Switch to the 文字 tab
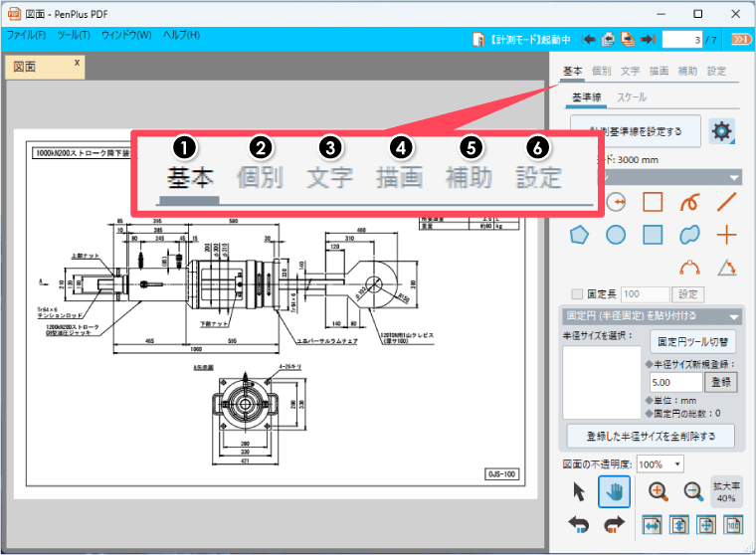Viewport: 756px width, 555px height. [630, 72]
